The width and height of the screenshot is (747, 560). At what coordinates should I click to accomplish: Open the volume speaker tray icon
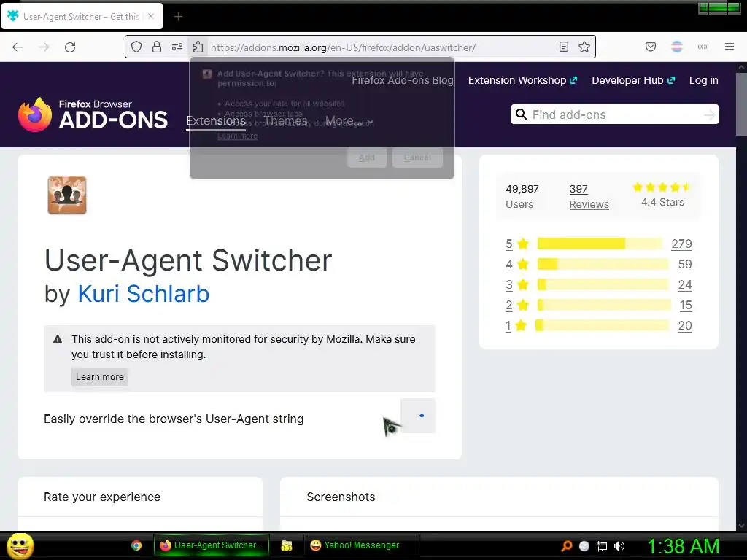pyautogui.click(x=619, y=546)
